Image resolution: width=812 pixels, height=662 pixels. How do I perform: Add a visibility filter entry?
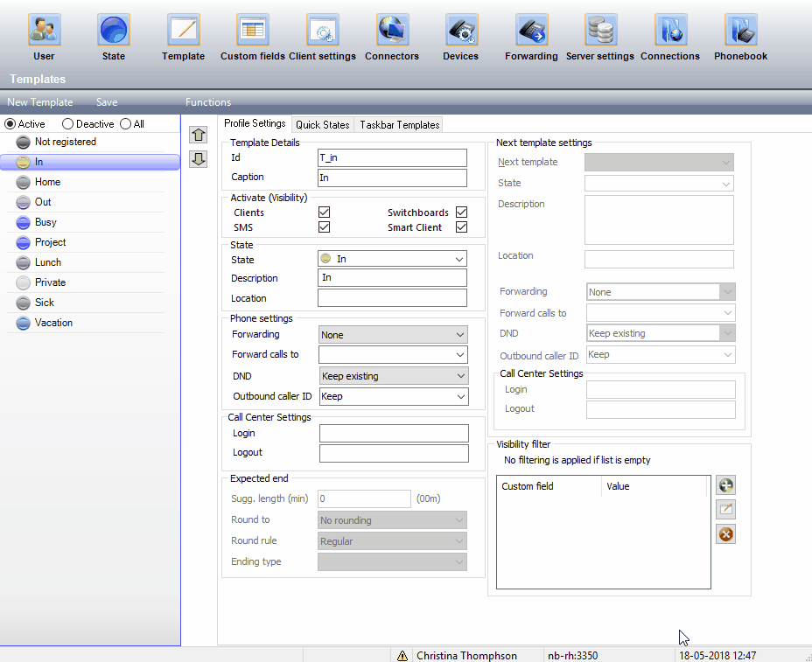pos(725,485)
